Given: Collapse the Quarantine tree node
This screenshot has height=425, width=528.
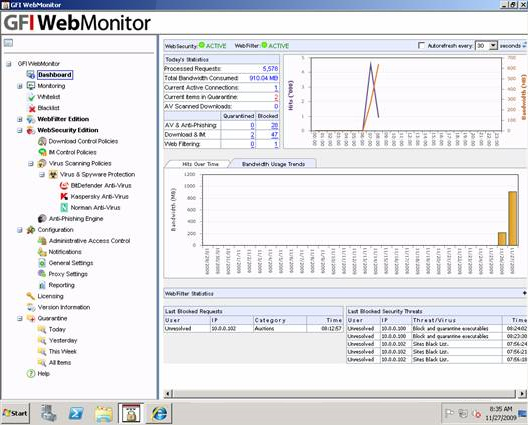Looking at the screenshot, I should (20, 319).
